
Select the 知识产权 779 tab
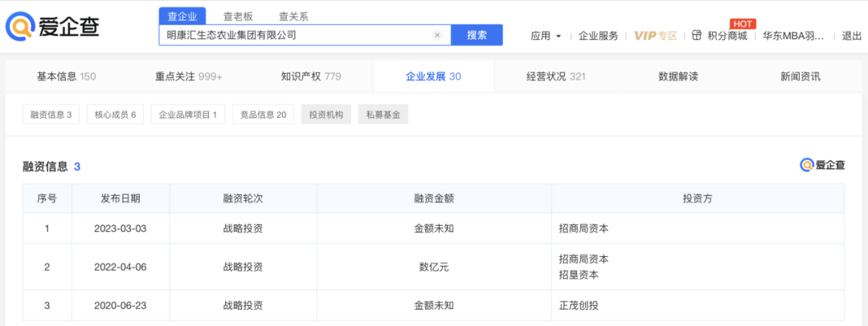point(310,76)
